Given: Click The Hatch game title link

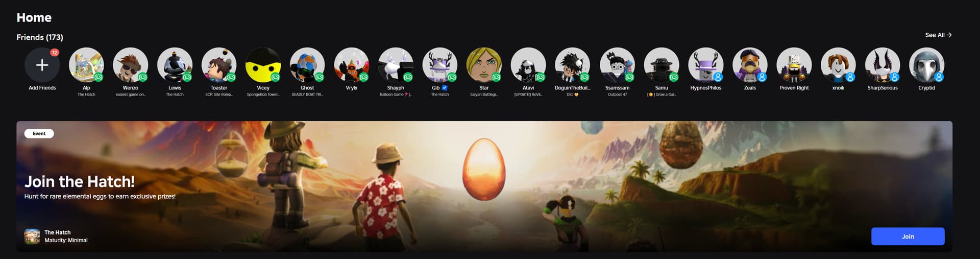Looking at the screenshot, I should pyautogui.click(x=57, y=232).
